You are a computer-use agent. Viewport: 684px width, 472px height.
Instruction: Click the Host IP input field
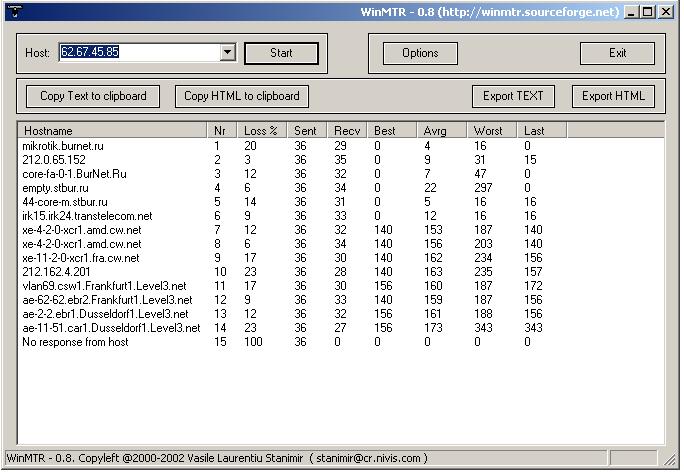click(138, 53)
